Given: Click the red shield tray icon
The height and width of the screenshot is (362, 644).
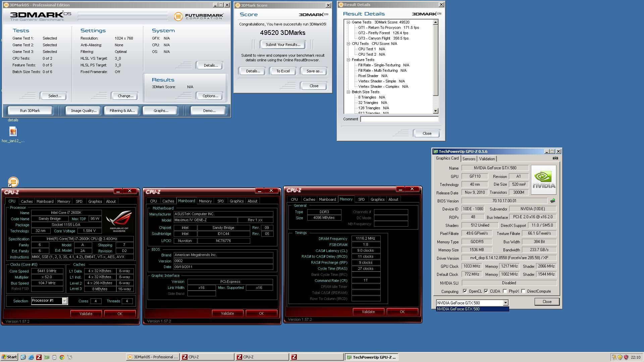Looking at the screenshot, I should (x=626, y=357).
